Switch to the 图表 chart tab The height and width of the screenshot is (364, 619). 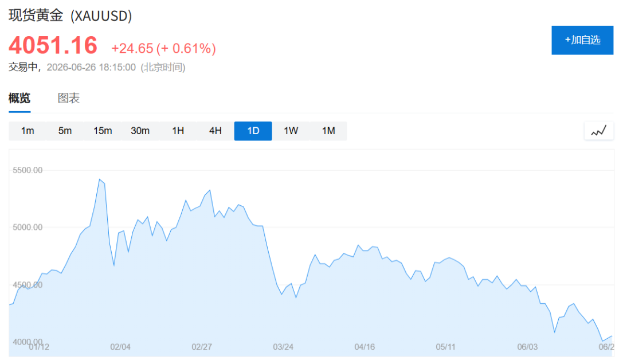[69, 98]
